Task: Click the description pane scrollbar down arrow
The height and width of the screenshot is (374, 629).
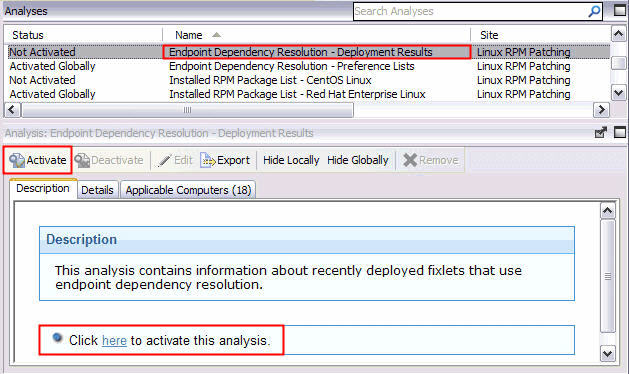Action: coord(607,354)
